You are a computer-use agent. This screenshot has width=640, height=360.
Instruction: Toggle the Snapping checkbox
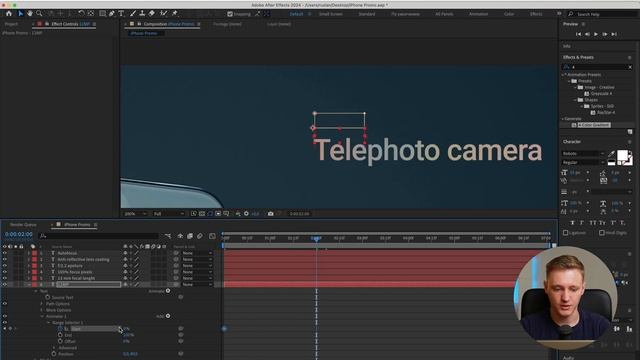pyautogui.click(x=230, y=14)
